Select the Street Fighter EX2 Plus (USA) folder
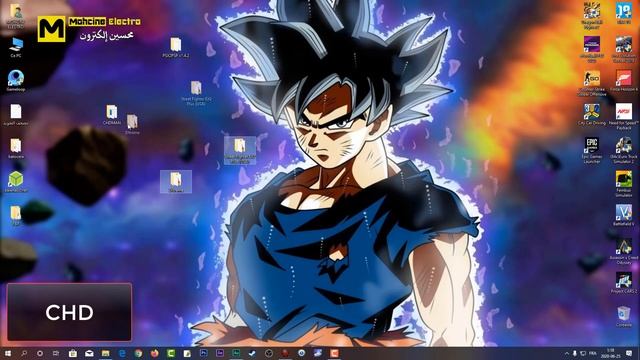The image size is (640, 360). click(x=196, y=93)
